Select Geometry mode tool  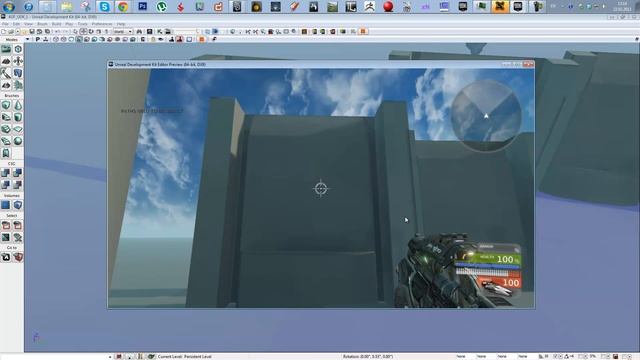[18, 49]
